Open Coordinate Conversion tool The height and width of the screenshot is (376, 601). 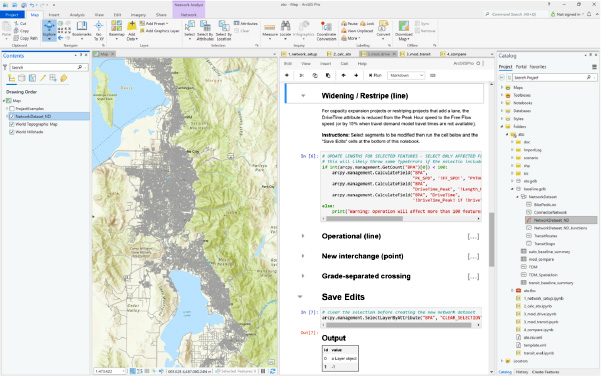326,30
